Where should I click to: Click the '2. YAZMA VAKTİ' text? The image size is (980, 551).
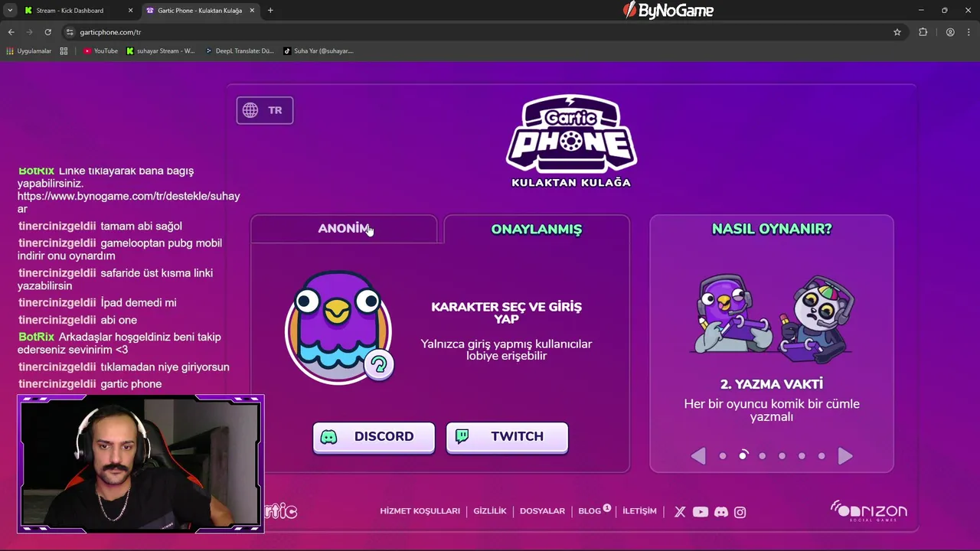pyautogui.click(x=772, y=384)
